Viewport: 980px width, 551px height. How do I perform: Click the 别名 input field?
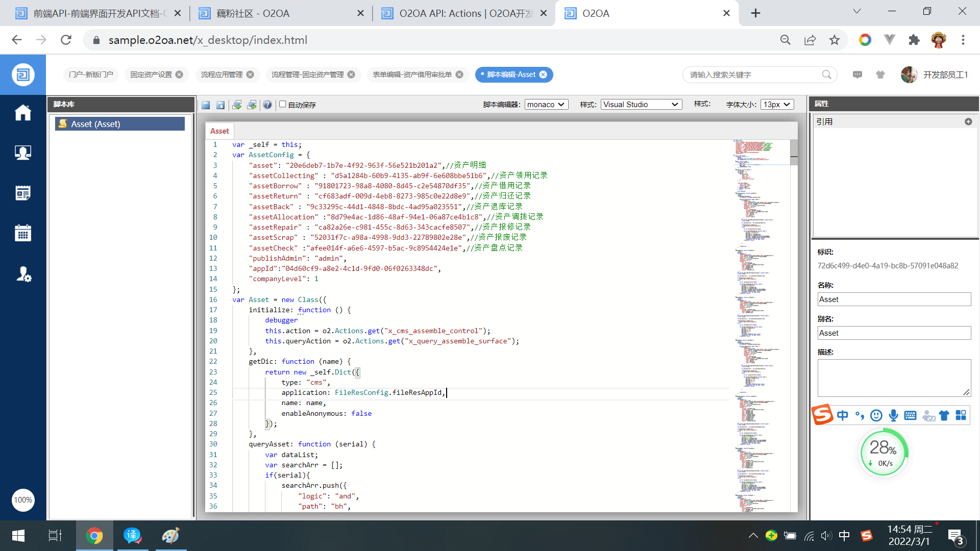(x=894, y=333)
